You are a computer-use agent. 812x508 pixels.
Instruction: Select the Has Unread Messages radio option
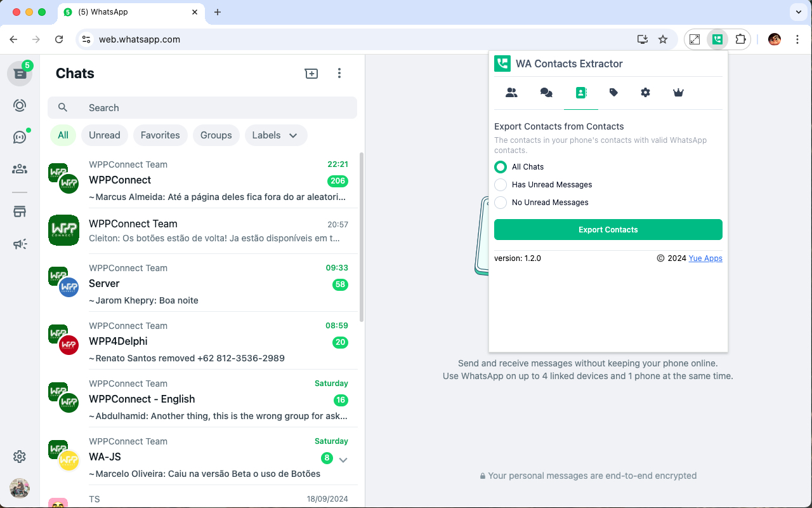[x=501, y=185]
